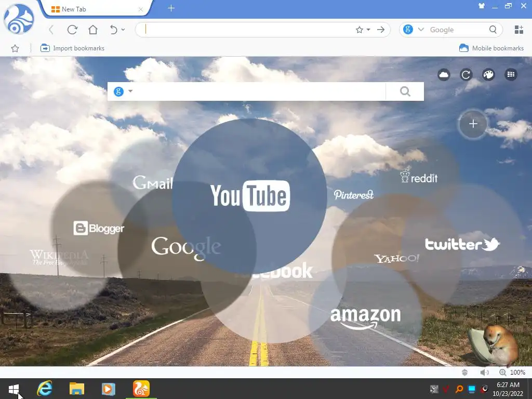
Task: Click the skin shirt icon in title bar
Action: pos(482,6)
